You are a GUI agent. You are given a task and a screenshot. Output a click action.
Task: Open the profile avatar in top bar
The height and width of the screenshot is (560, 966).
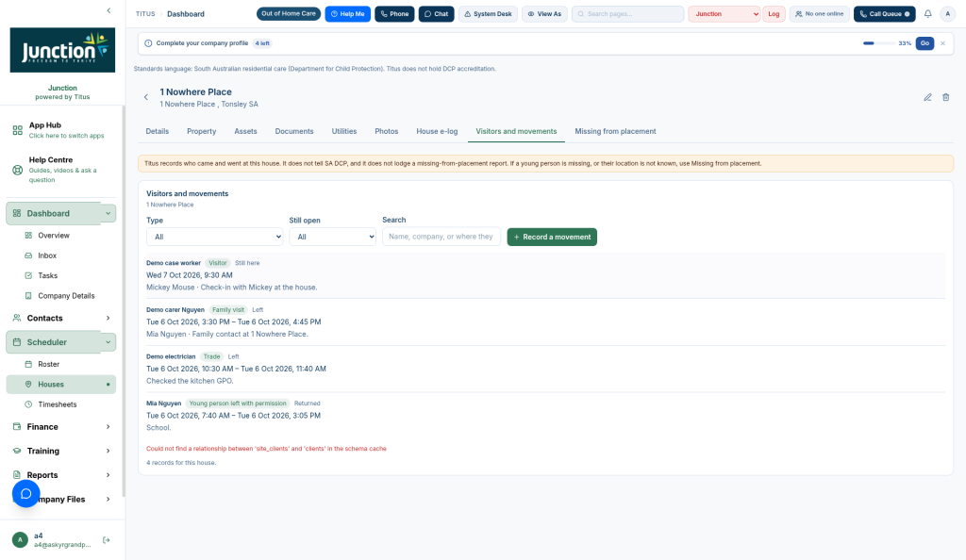point(947,13)
